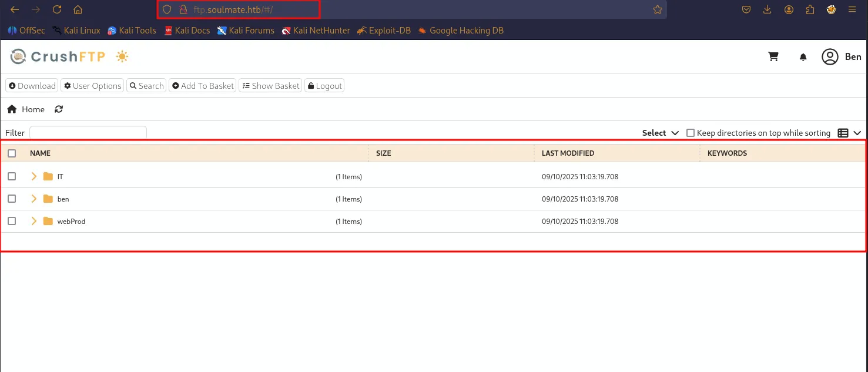Open the Firefox account icon
Viewport: 868px width, 372px height.
pyautogui.click(x=789, y=9)
